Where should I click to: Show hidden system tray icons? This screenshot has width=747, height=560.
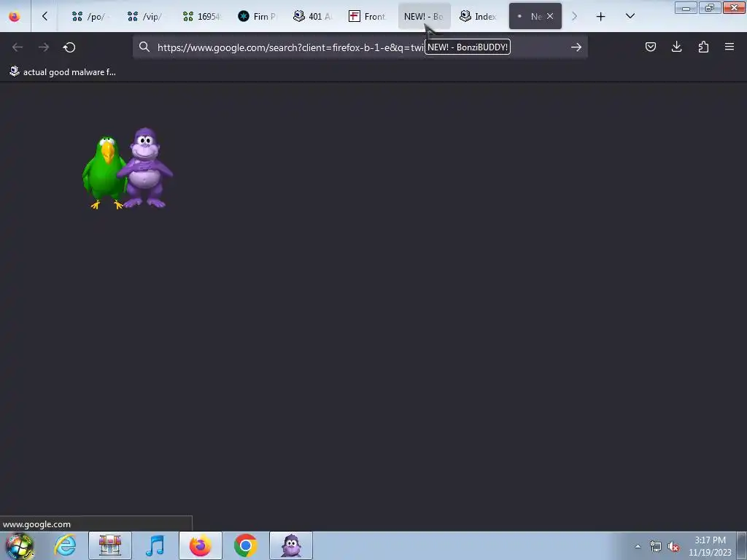638,546
